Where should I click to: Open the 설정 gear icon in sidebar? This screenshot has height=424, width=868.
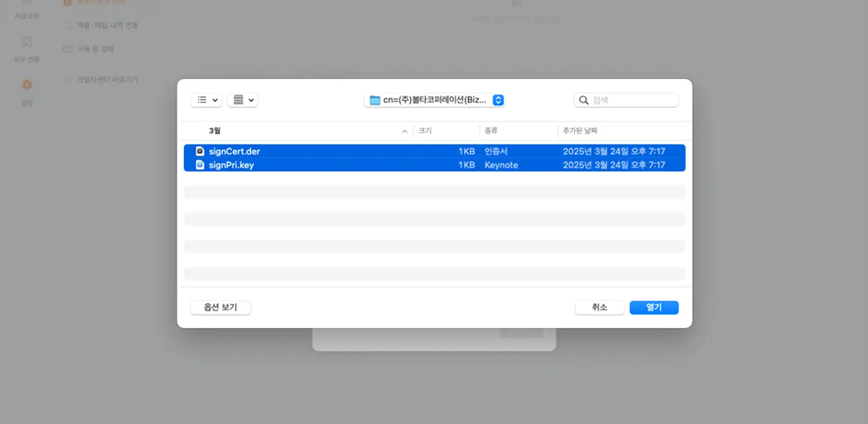[27, 85]
